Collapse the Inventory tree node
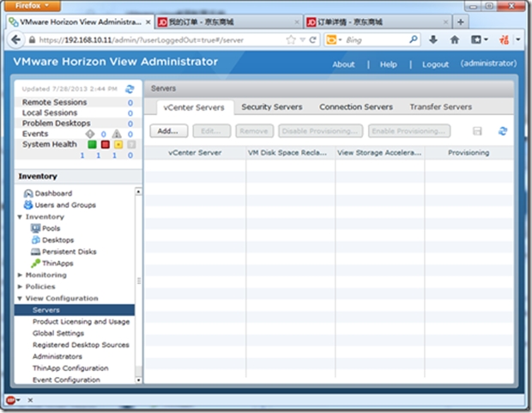 pos(20,216)
